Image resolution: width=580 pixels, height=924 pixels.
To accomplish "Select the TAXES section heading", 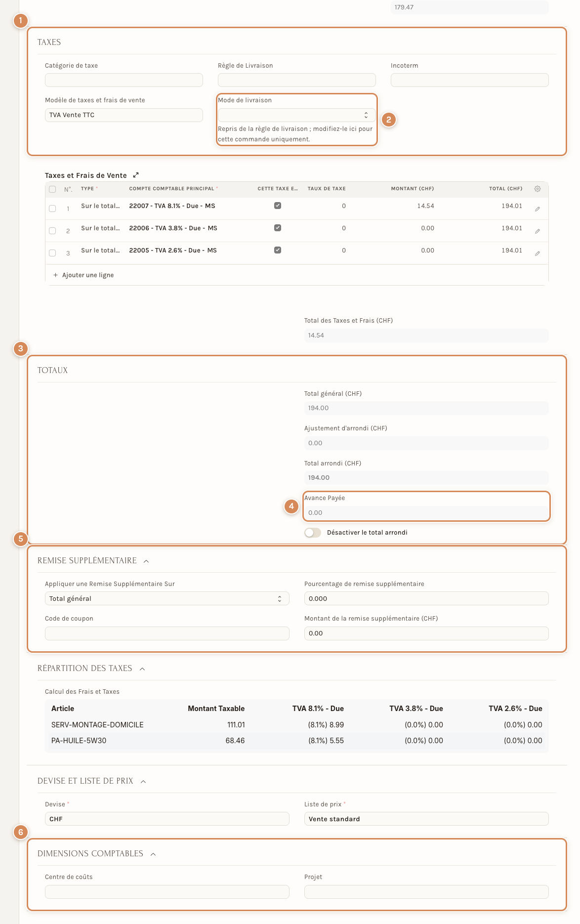I will pos(49,42).
